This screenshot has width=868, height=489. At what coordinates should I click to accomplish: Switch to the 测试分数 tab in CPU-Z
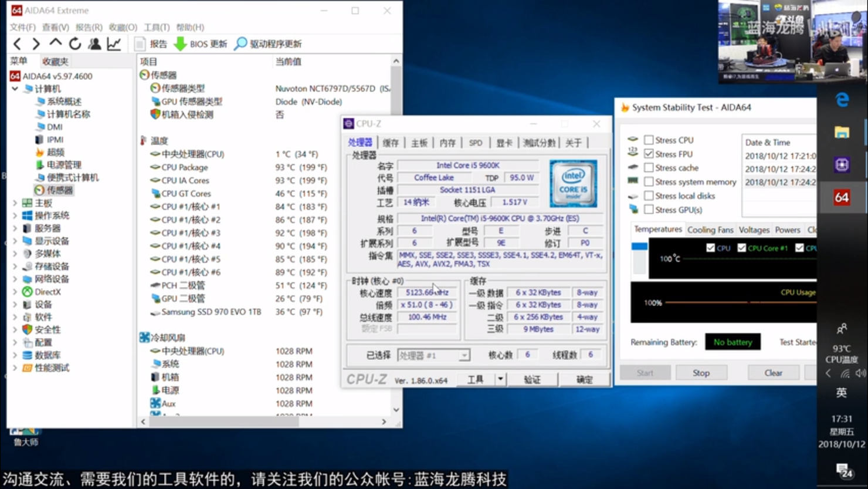click(x=539, y=143)
